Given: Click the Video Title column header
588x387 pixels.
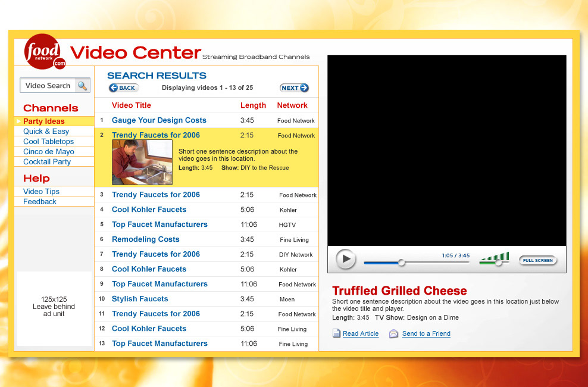Looking at the screenshot, I should click(132, 105).
